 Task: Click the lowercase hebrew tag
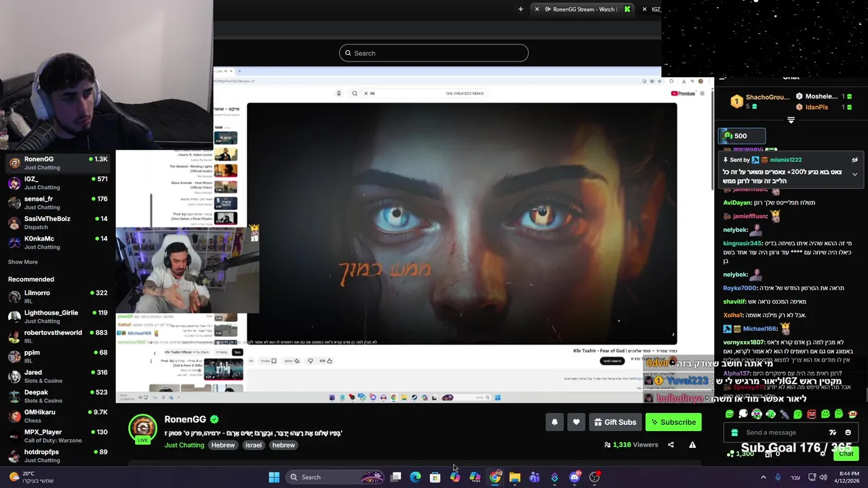pos(283,445)
